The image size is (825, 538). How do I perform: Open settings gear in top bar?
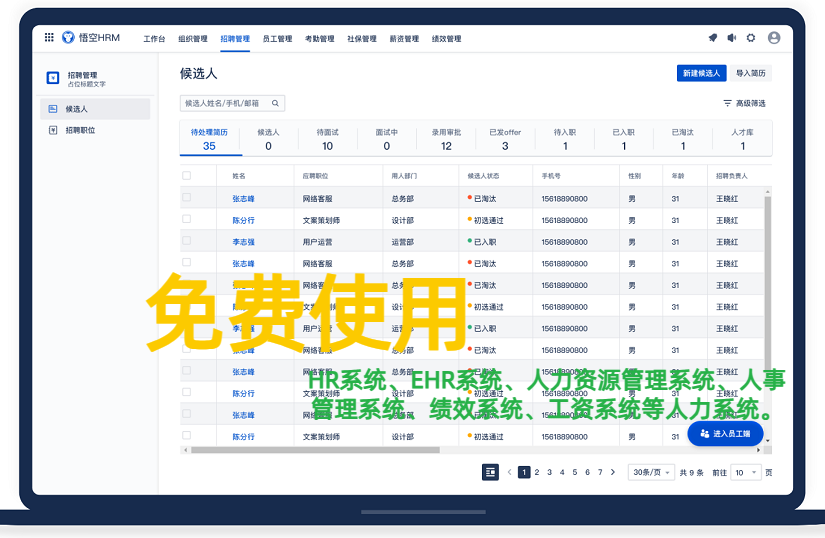[751, 38]
